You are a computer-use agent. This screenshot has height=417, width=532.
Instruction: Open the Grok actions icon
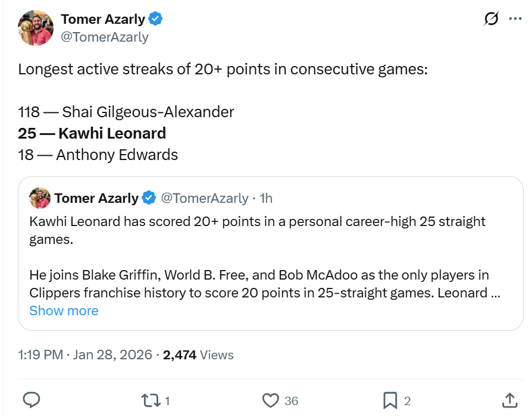click(491, 19)
